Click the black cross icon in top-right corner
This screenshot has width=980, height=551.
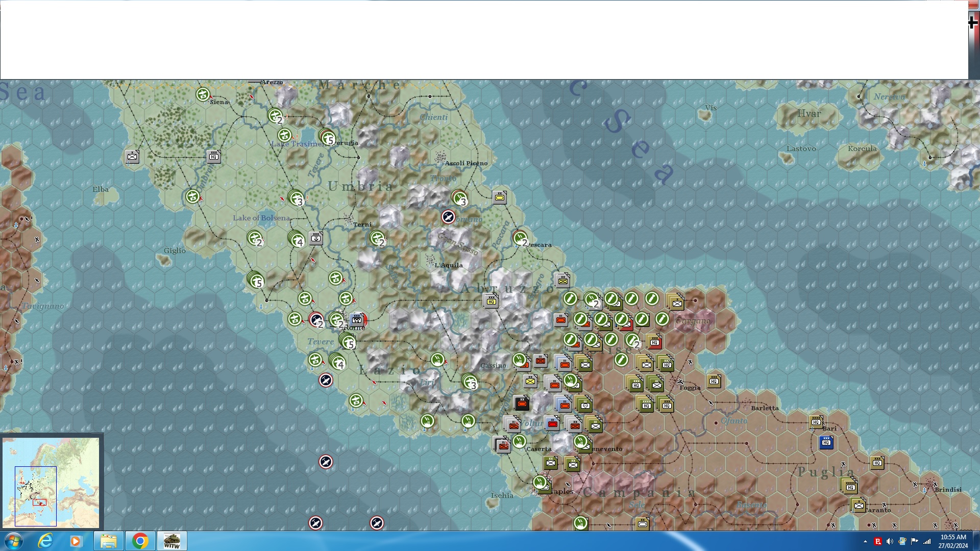pos(973,22)
